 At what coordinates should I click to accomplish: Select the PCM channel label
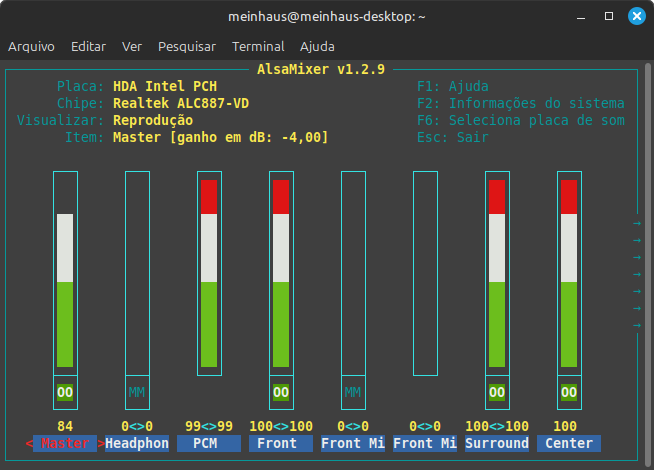(x=209, y=443)
